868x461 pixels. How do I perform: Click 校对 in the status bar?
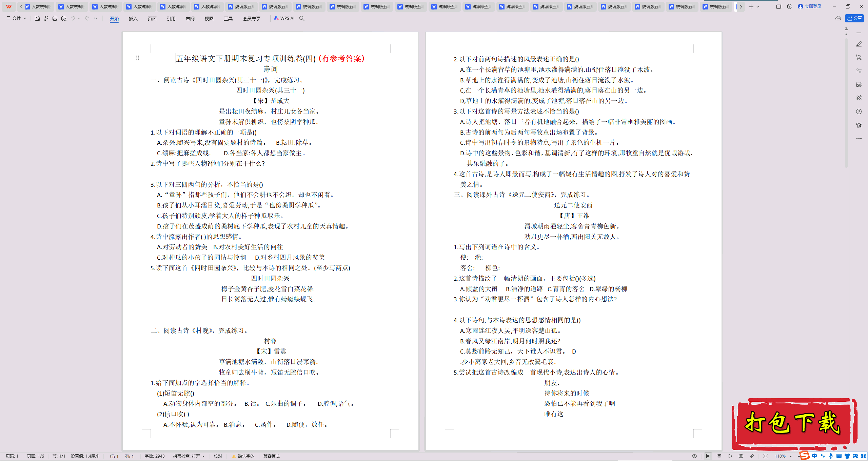218,456
